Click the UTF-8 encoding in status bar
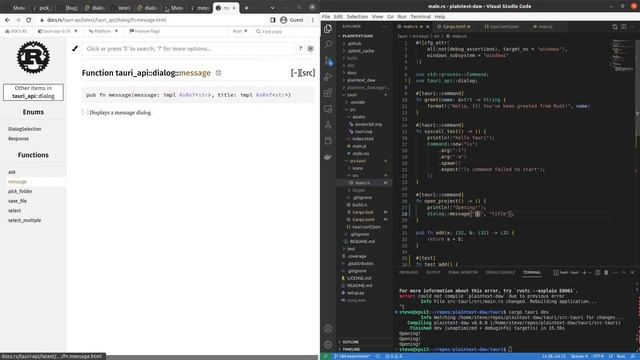 [598, 356]
